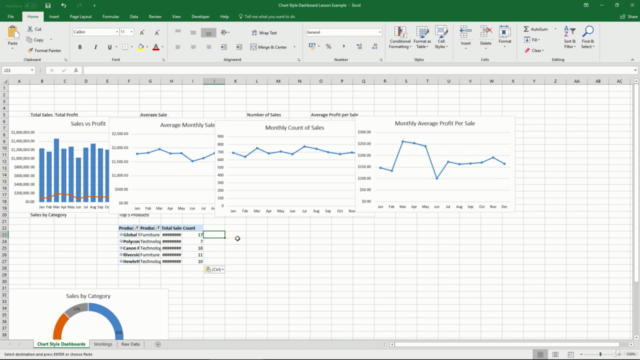Open the Merge & Center dropdown arrow
The height and width of the screenshot is (360, 640).
294,47
